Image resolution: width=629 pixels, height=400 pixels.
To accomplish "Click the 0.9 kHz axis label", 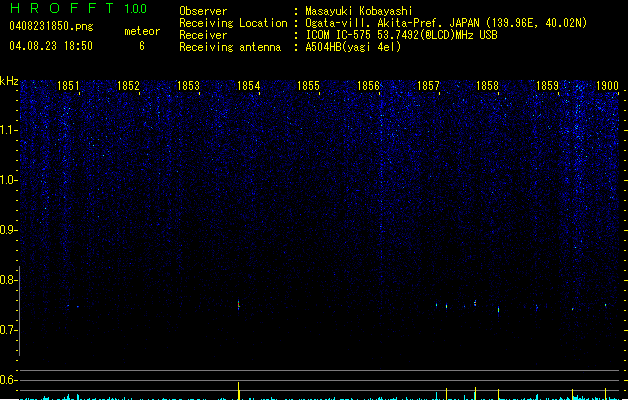I will (8, 230).
